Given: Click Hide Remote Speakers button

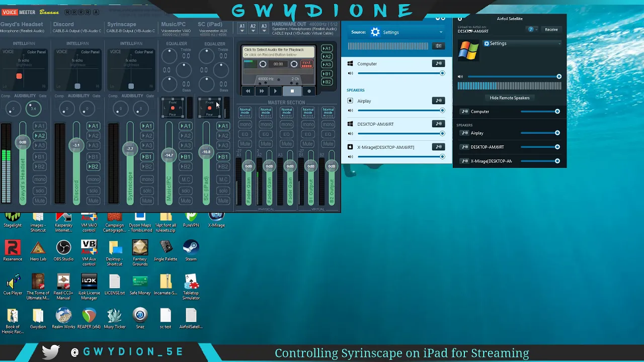Looking at the screenshot, I should 510,98.
